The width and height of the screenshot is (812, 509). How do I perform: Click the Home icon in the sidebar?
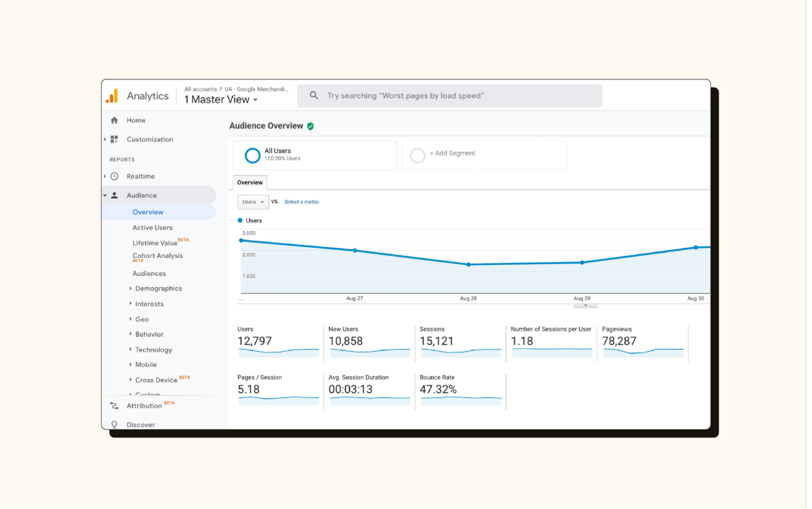115,120
